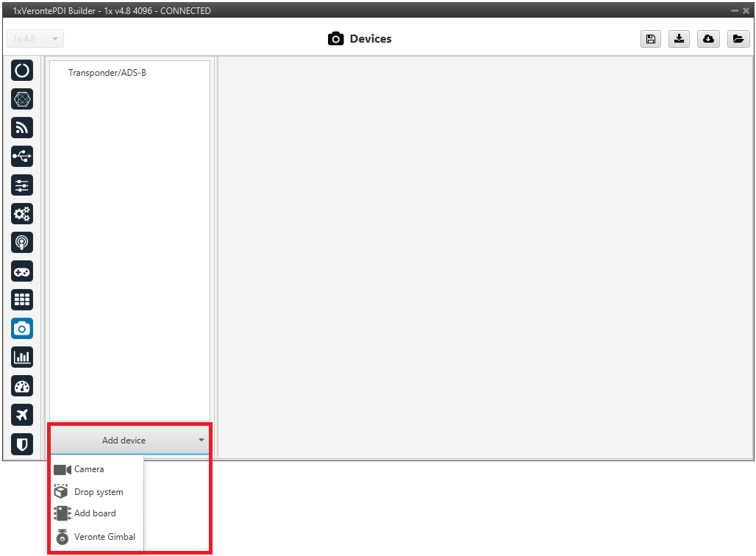Viewport: 756px width, 556px height.
Task: Select the podcast antenna sidebar icon
Action: [x=22, y=243]
